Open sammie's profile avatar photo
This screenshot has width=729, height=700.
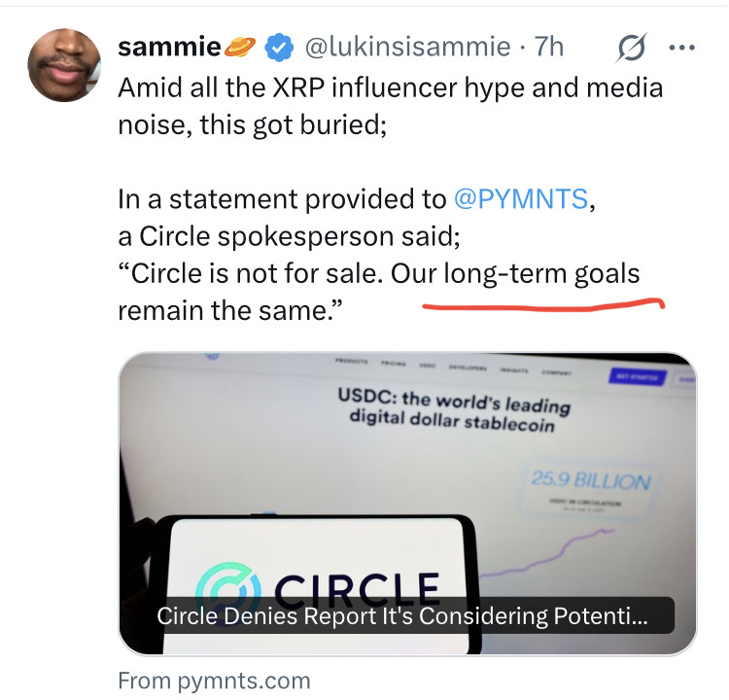tap(65, 65)
